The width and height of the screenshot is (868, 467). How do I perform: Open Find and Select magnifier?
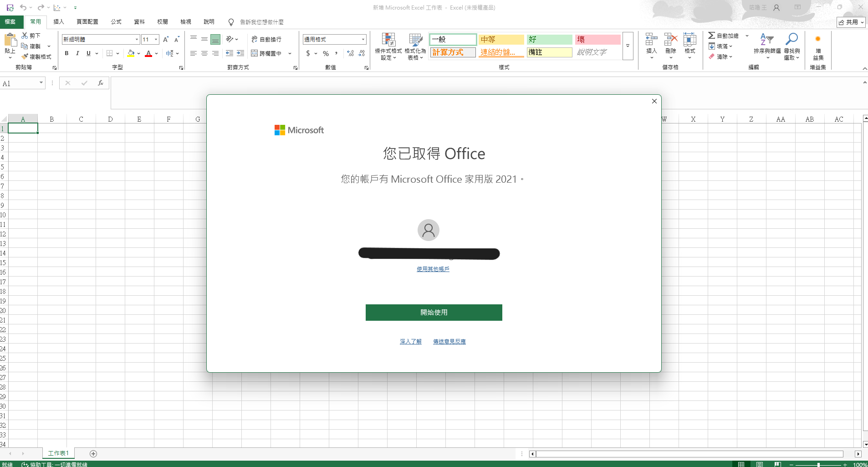click(x=792, y=46)
